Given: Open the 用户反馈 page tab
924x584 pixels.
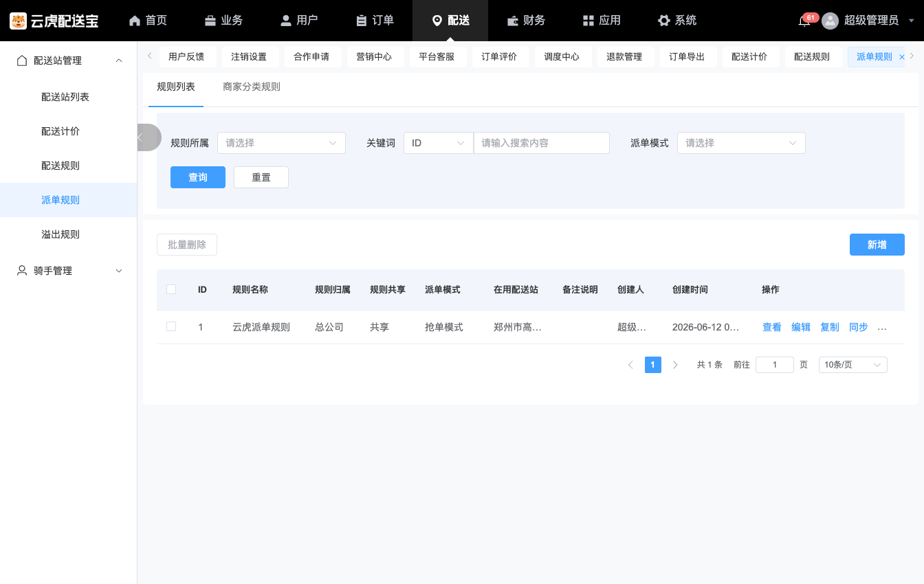Looking at the screenshot, I should (x=186, y=57).
